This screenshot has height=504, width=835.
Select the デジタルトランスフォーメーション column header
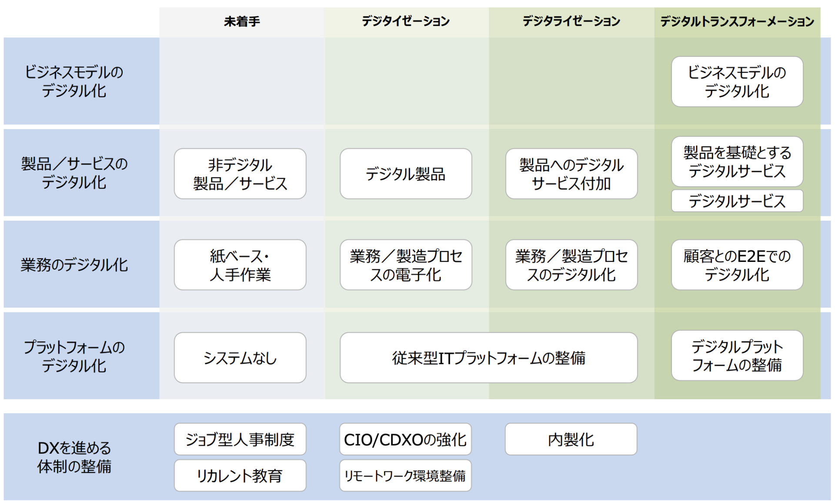click(x=737, y=20)
